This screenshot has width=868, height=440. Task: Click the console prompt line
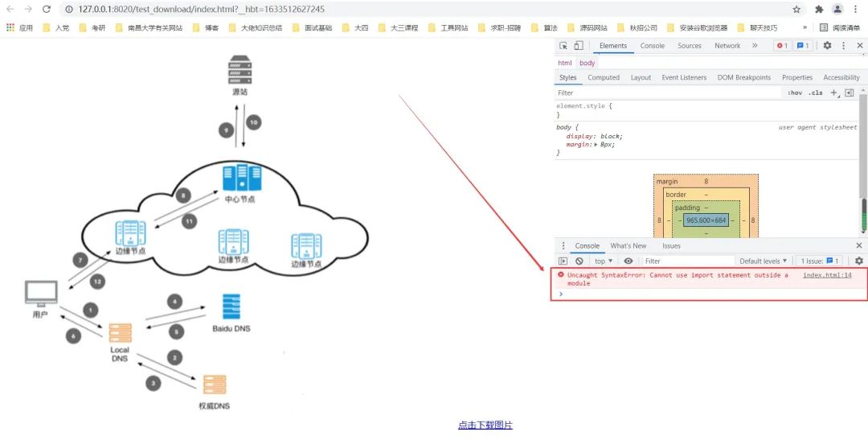click(709, 294)
